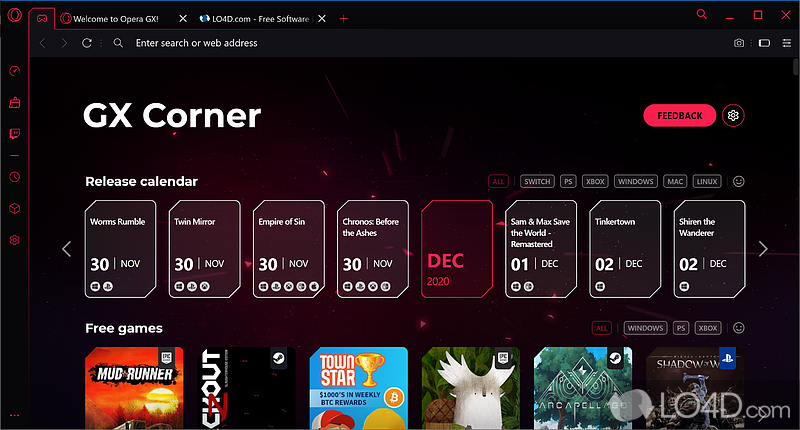Open the Shadow of War thumbnail
Image resolution: width=800 pixels, height=430 pixels.
pyautogui.click(x=695, y=388)
